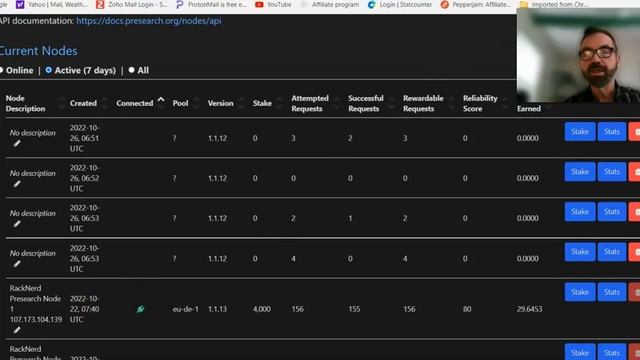Click reliability score 80 for RackNerd Node 1
This screenshot has height=360, width=640.
467,309
